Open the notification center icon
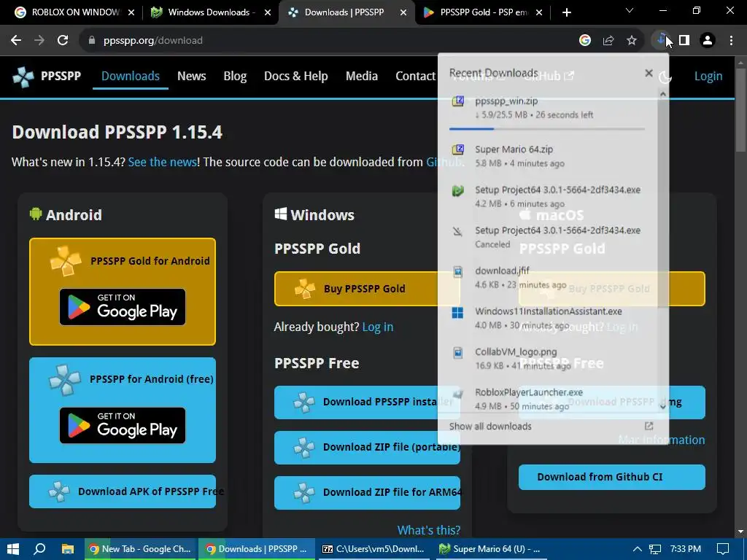Screen dimensions: 747x560 (x=723, y=549)
